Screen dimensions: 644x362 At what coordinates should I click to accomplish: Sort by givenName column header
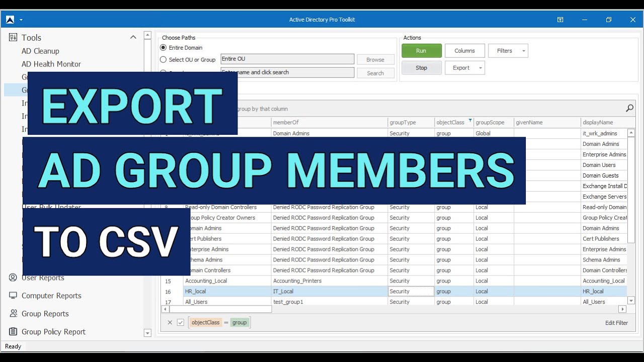[x=547, y=122]
